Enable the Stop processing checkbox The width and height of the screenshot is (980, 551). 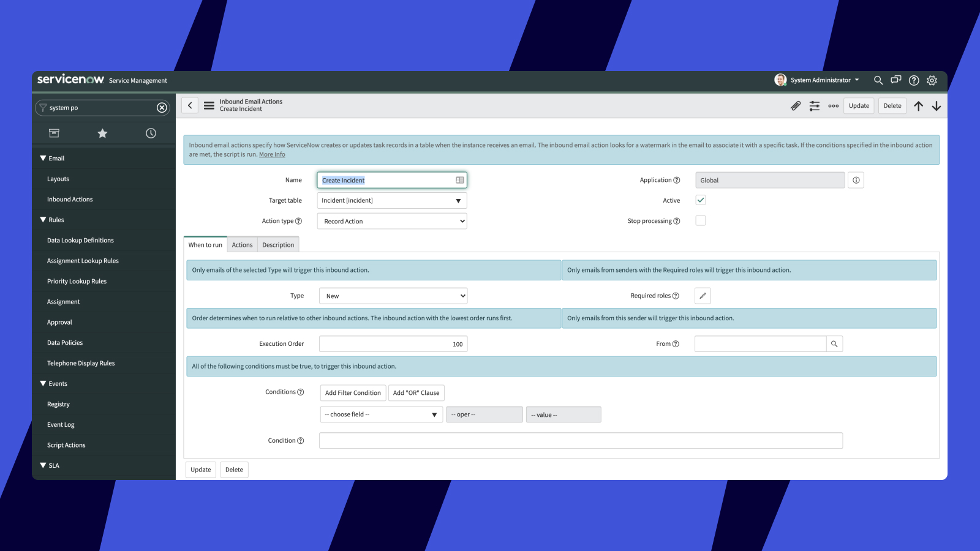click(700, 220)
